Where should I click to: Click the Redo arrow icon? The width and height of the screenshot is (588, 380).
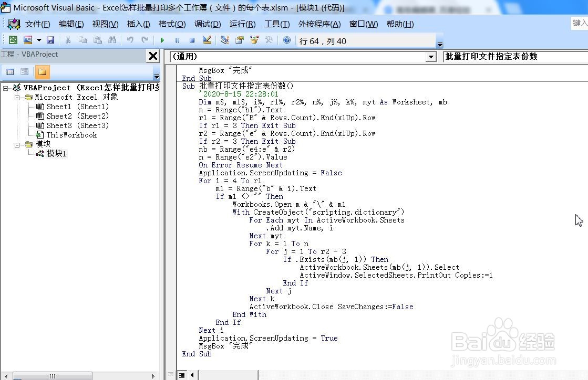(x=145, y=40)
